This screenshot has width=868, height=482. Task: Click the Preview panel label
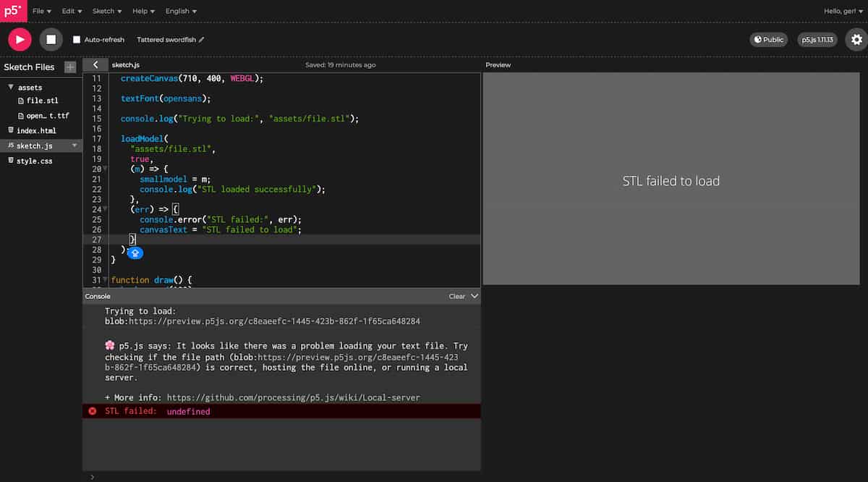[498, 65]
